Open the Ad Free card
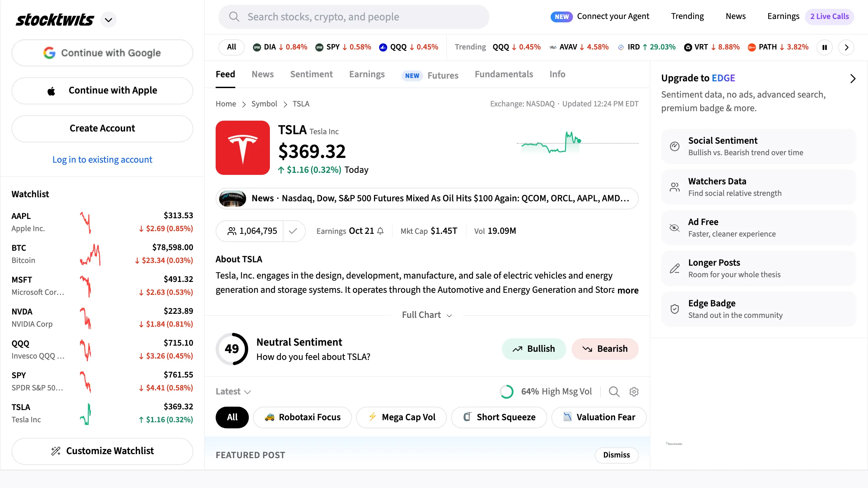 tap(758, 228)
